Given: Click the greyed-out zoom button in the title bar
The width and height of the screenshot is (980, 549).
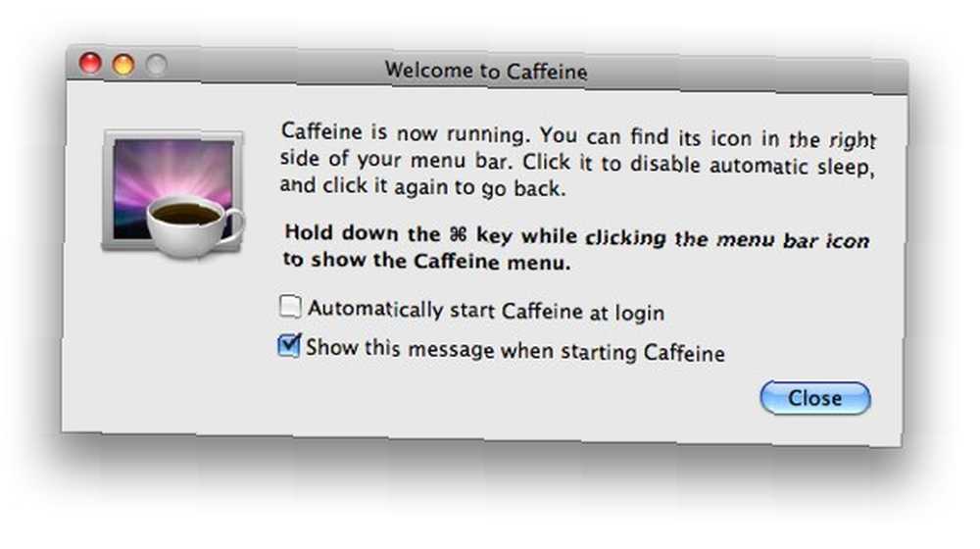Looking at the screenshot, I should click(x=156, y=65).
